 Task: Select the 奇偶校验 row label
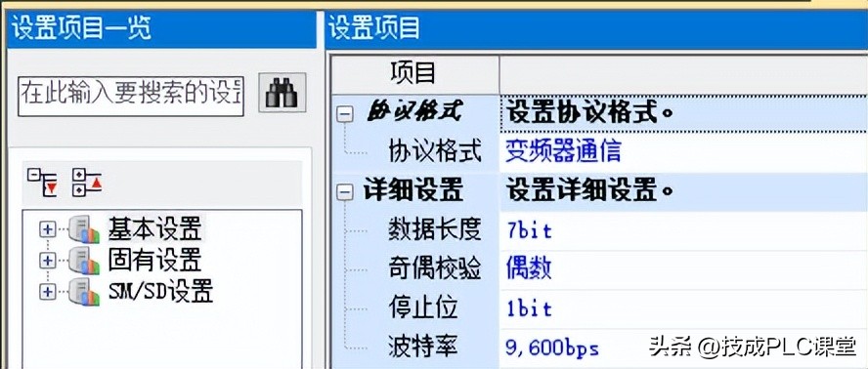(x=435, y=268)
